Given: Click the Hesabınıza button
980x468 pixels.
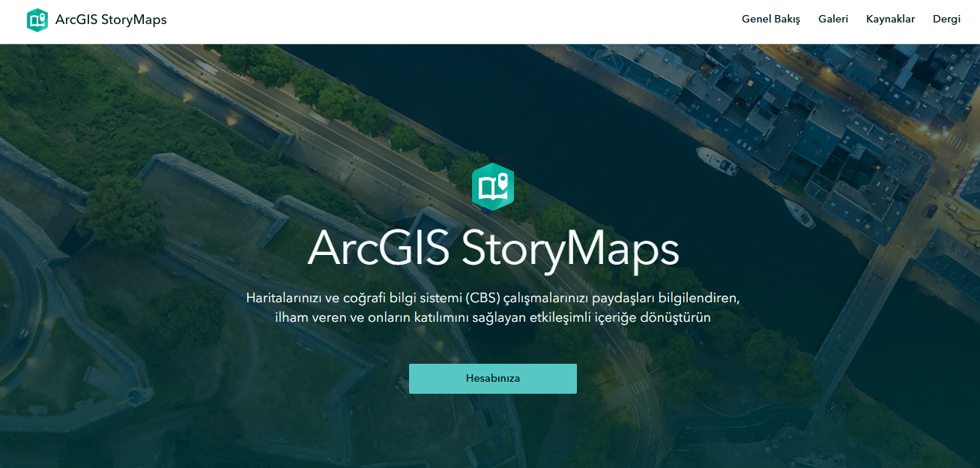Looking at the screenshot, I should pyautogui.click(x=493, y=379).
